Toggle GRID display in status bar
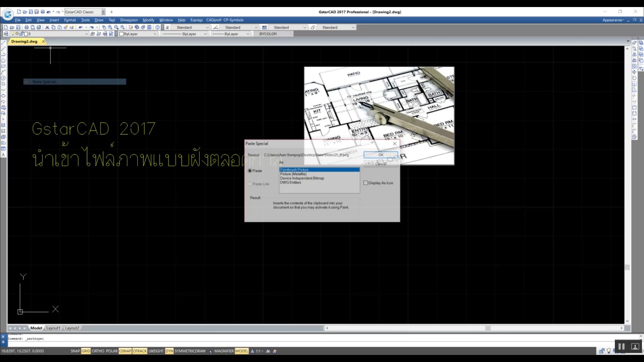The height and width of the screenshot is (362, 644). [86, 351]
